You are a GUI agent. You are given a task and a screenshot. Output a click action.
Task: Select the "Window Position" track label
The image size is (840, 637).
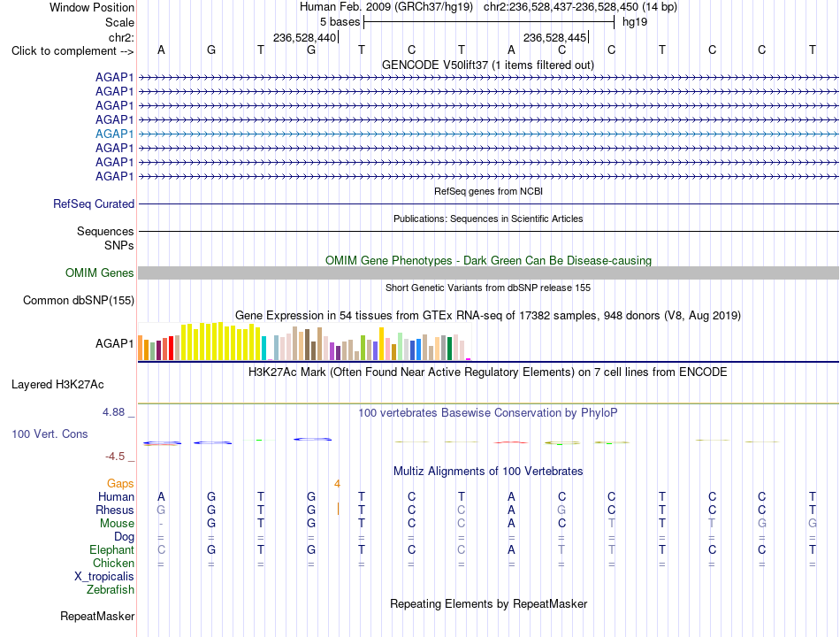point(92,7)
